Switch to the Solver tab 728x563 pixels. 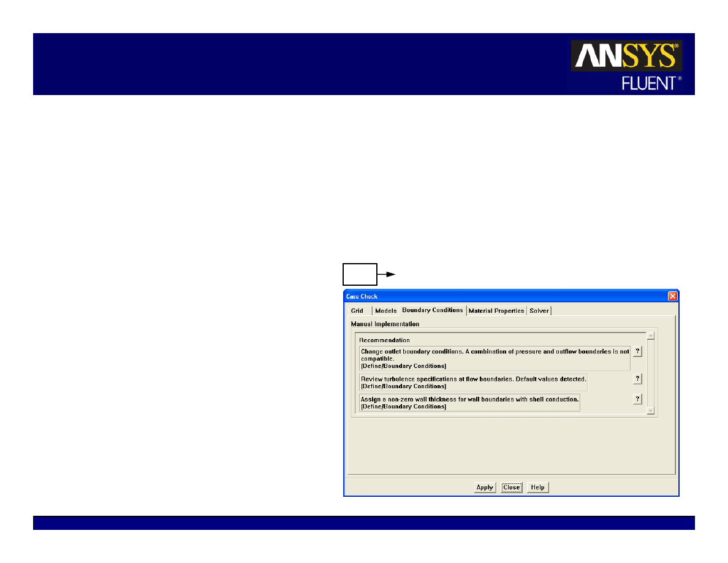click(539, 311)
